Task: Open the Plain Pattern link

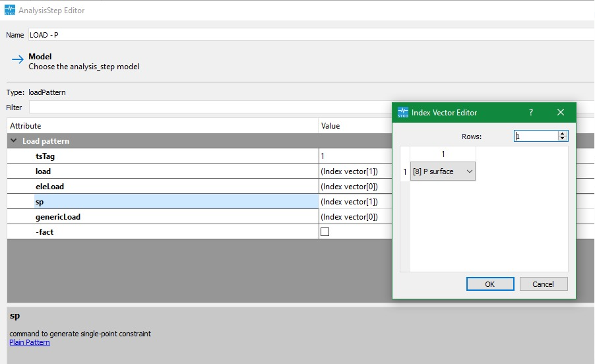Action: pos(30,342)
